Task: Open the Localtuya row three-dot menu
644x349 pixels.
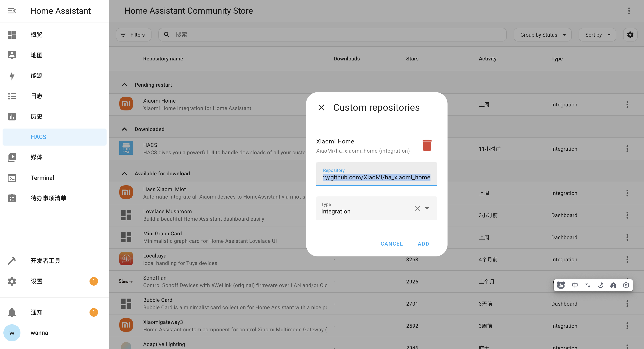Action: pyautogui.click(x=627, y=260)
